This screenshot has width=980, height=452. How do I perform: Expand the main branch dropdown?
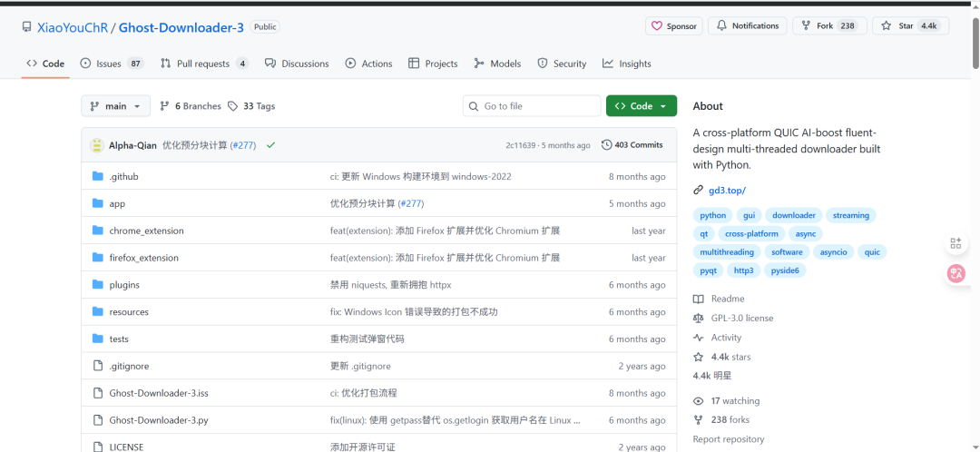pyautogui.click(x=115, y=105)
